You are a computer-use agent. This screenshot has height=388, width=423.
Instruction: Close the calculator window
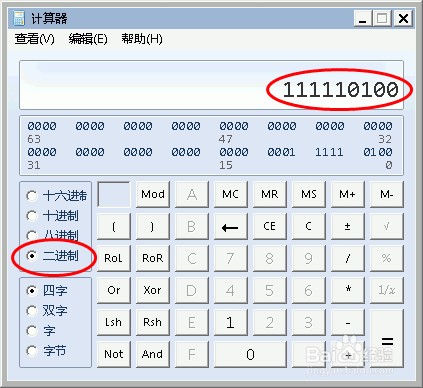click(403, 18)
